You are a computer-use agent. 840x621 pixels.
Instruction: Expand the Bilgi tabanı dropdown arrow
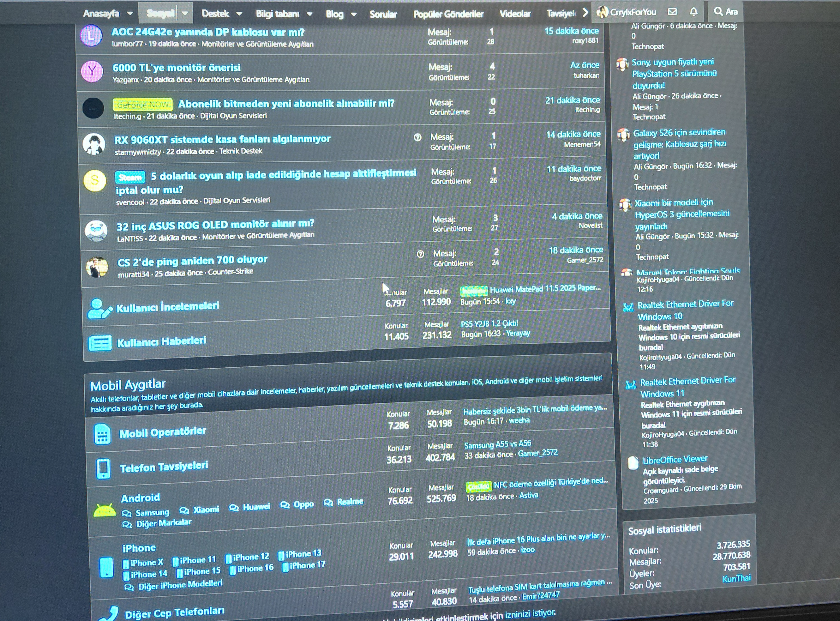[x=310, y=14]
